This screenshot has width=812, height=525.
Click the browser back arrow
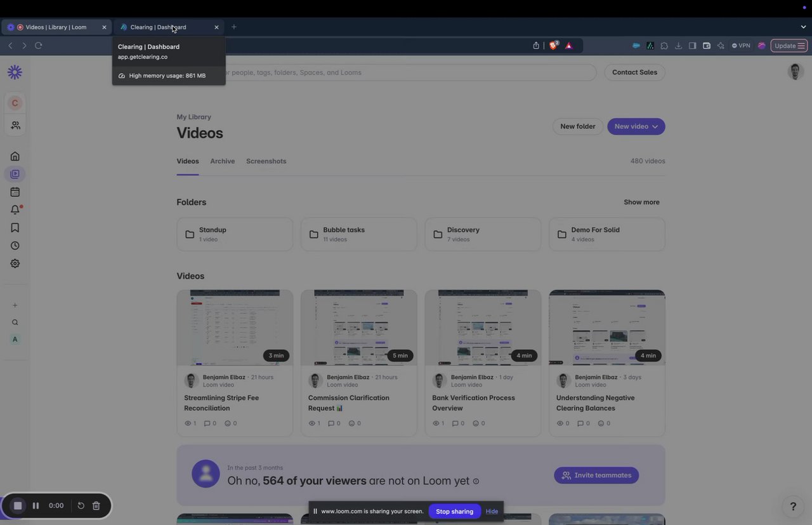tap(10, 46)
